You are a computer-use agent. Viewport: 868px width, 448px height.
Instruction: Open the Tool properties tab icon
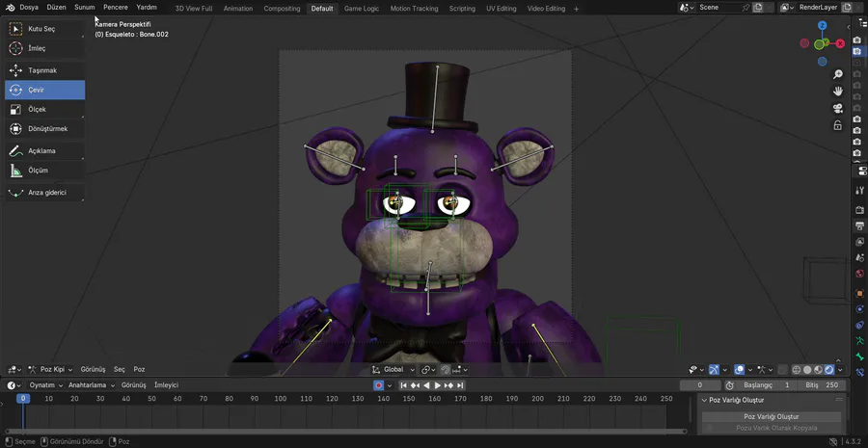[x=859, y=191]
